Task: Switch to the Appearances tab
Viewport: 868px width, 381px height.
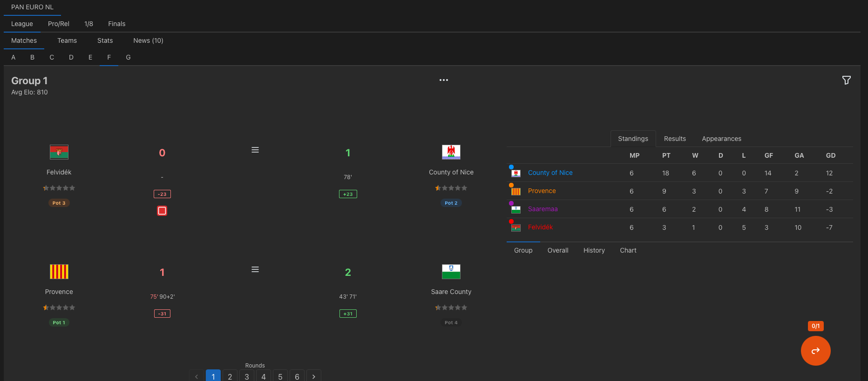Action: (x=721, y=139)
